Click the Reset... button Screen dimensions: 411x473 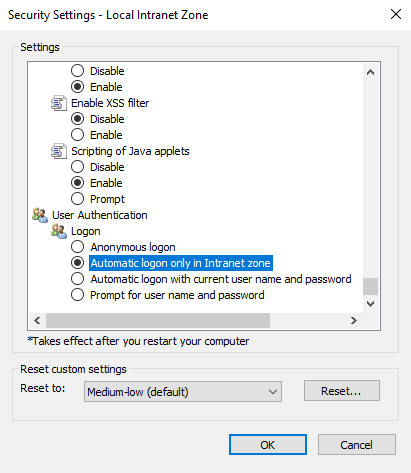(x=342, y=391)
